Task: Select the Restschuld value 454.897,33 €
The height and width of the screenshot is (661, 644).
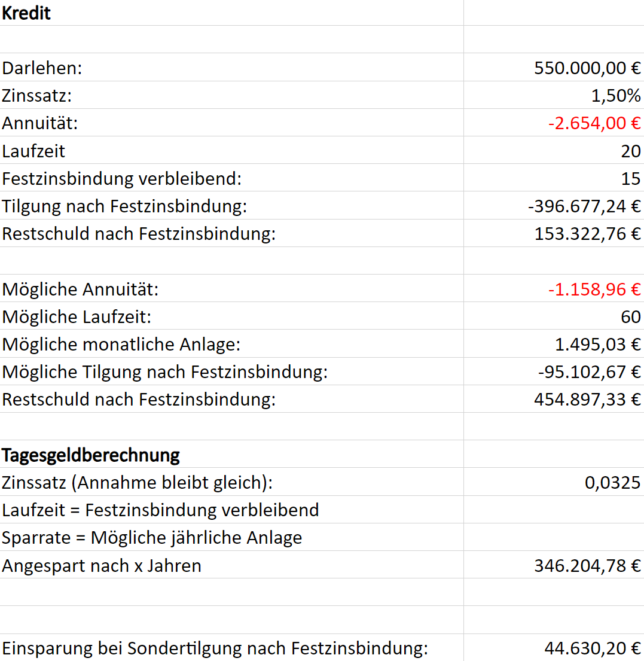Action: pos(587,400)
